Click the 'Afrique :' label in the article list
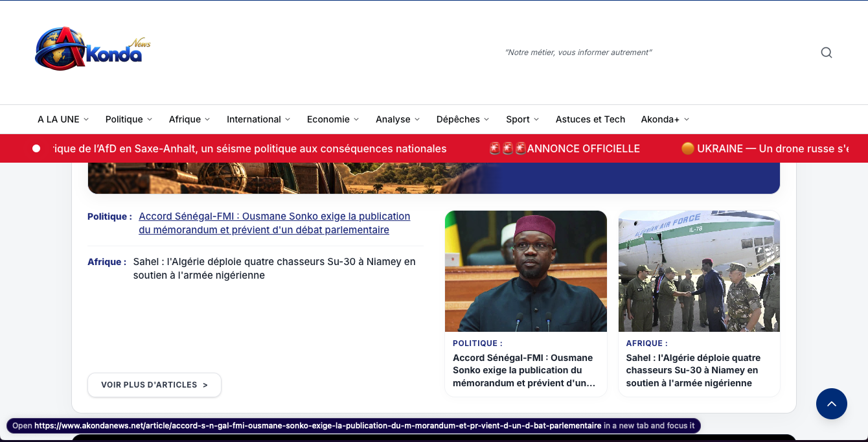 (107, 262)
